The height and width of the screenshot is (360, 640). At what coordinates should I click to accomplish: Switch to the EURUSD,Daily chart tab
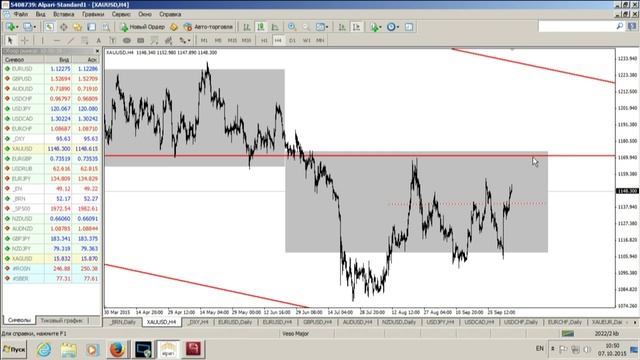coord(235,322)
